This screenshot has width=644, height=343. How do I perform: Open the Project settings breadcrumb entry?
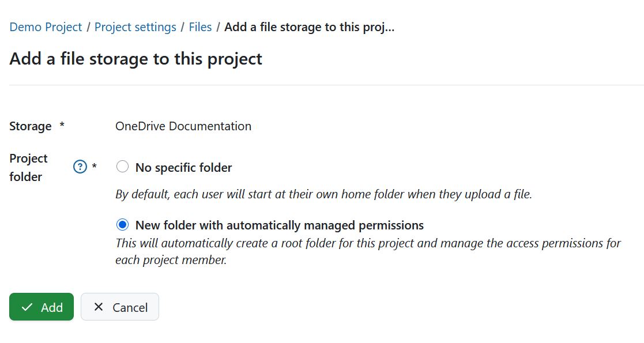135,27
